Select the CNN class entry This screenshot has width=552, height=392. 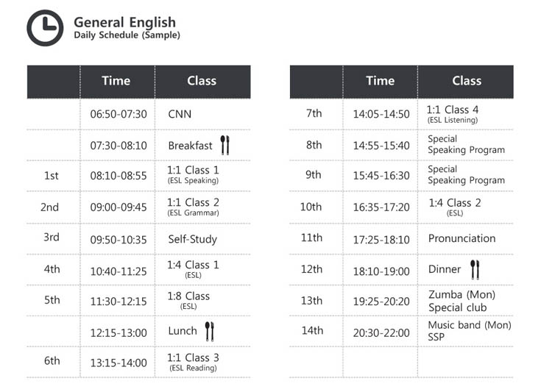[x=180, y=114]
